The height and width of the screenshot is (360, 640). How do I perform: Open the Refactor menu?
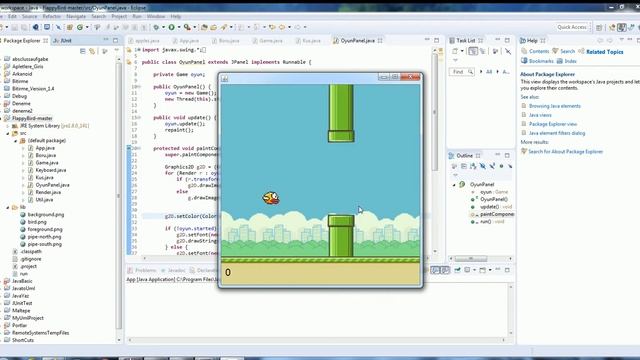[x=52, y=16]
